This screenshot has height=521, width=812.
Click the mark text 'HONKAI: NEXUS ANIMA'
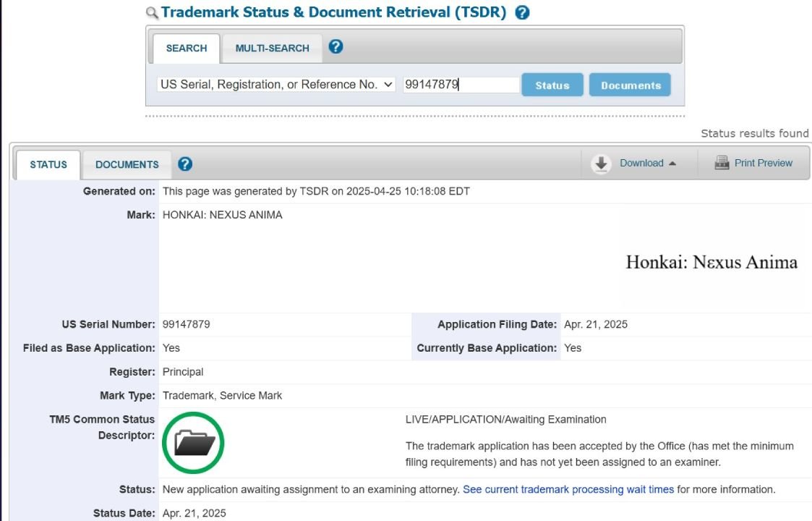coord(223,215)
